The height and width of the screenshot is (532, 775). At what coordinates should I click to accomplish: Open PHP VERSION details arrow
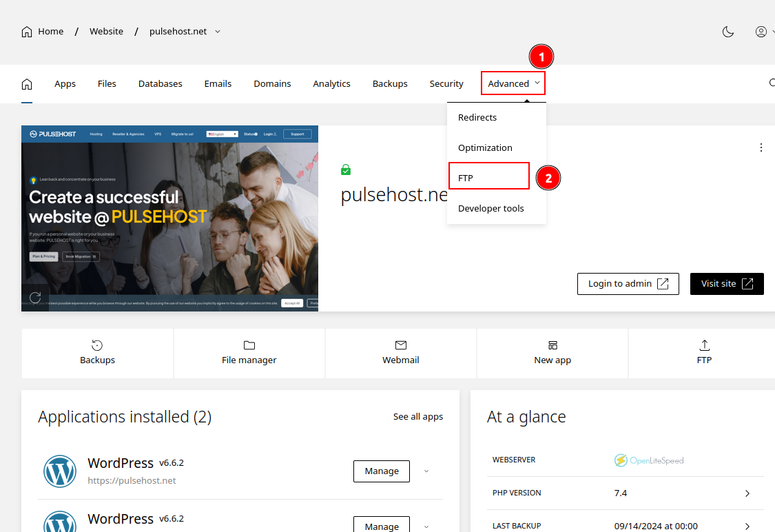pyautogui.click(x=747, y=493)
